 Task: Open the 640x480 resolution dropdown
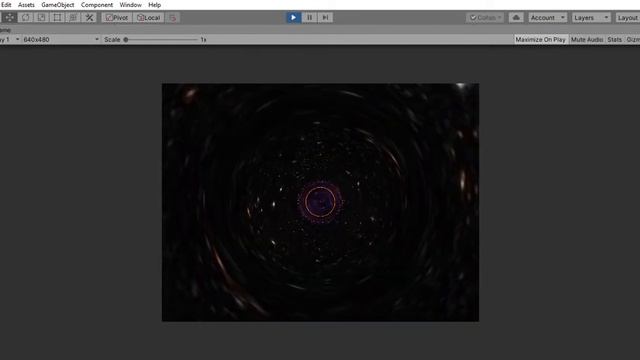point(61,40)
